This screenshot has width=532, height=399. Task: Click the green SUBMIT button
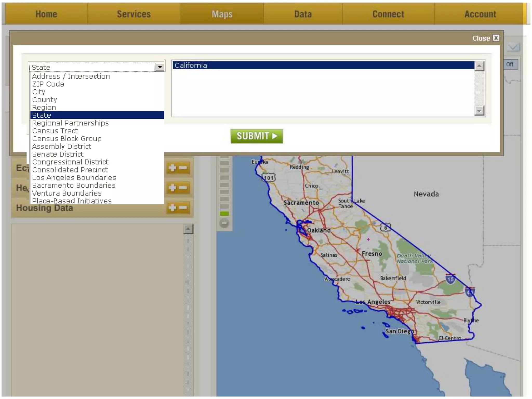pos(257,136)
